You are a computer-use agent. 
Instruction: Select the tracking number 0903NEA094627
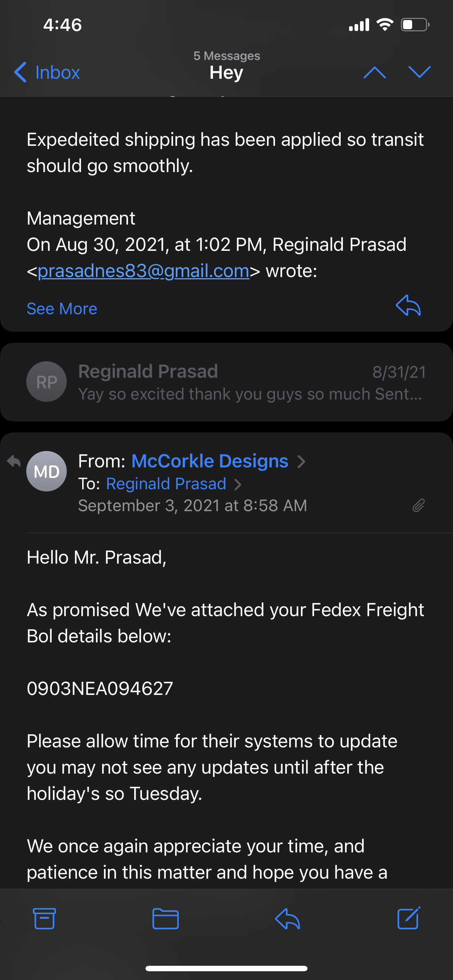(x=100, y=689)
